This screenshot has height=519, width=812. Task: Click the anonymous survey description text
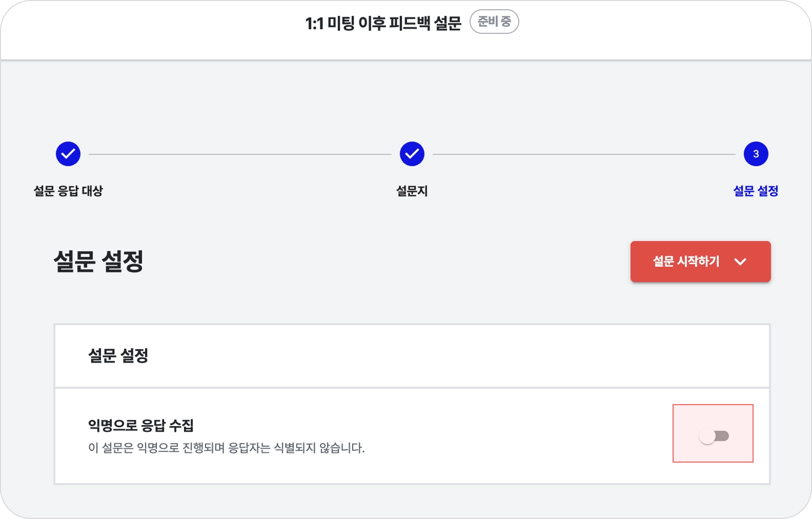(226, 448)
